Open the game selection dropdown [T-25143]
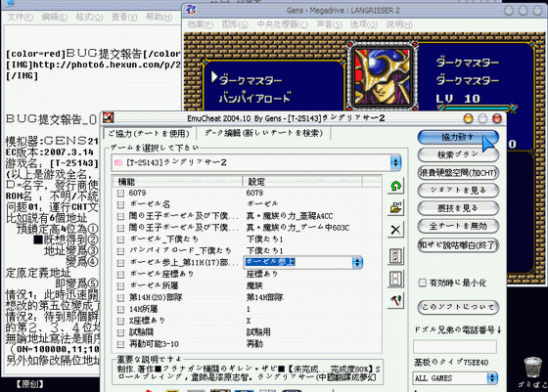The height and width of the screenshot is (392, 548). (395, 162)
